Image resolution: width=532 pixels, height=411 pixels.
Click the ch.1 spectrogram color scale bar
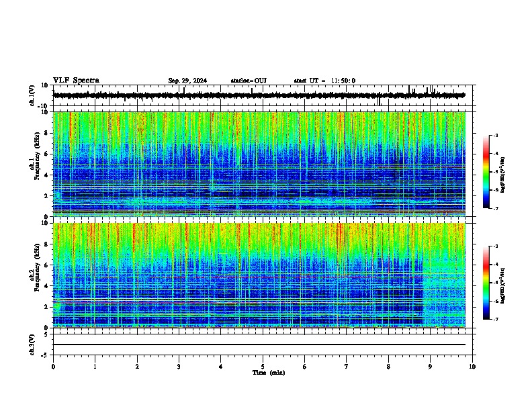pos(486,172)
